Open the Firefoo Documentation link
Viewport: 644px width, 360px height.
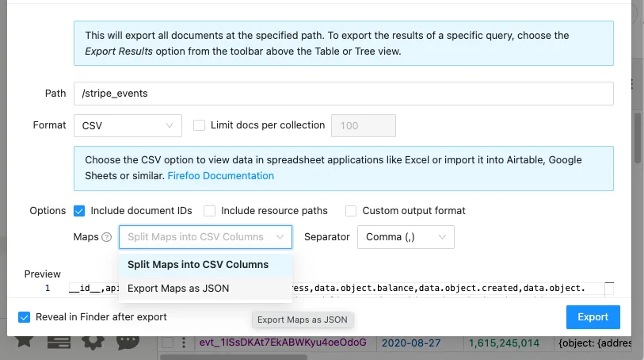coord(220,176)
